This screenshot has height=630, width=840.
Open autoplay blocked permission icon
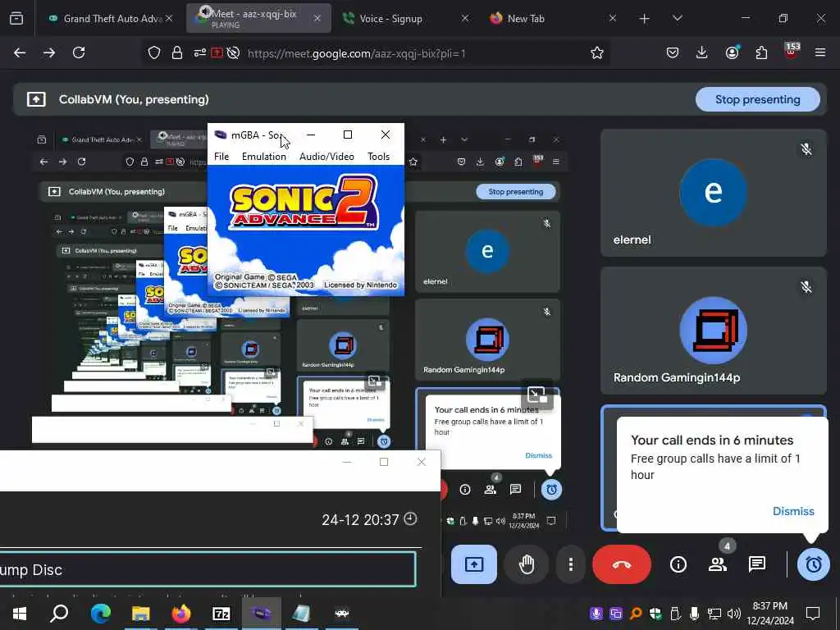tap(233, 53)
